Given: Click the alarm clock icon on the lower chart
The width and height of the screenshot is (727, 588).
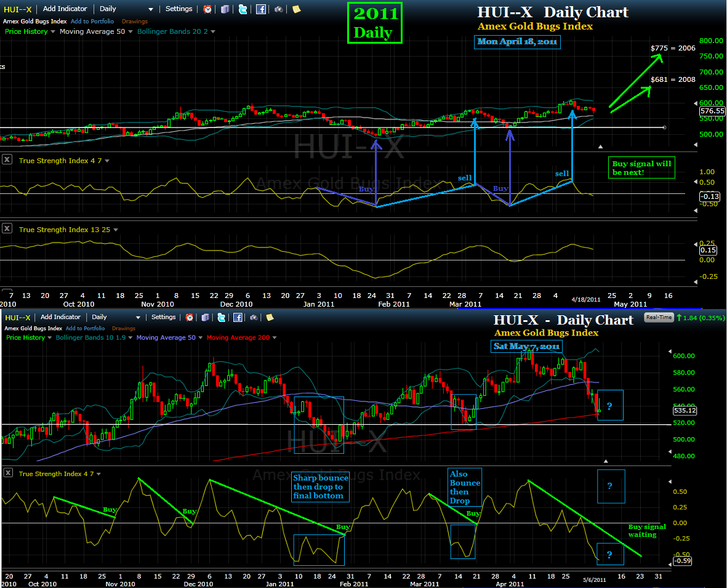Looking at the screenshot, I should click(x=190, y=317).
